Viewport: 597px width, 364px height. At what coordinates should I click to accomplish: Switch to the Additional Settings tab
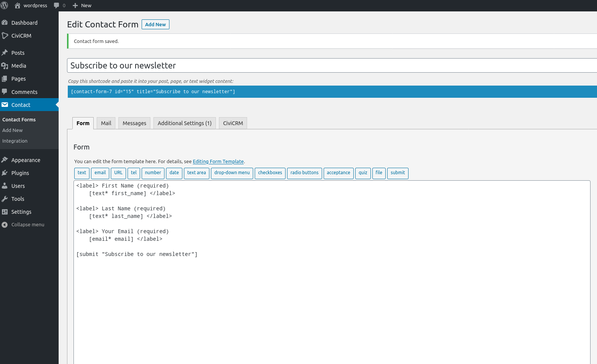184,123
